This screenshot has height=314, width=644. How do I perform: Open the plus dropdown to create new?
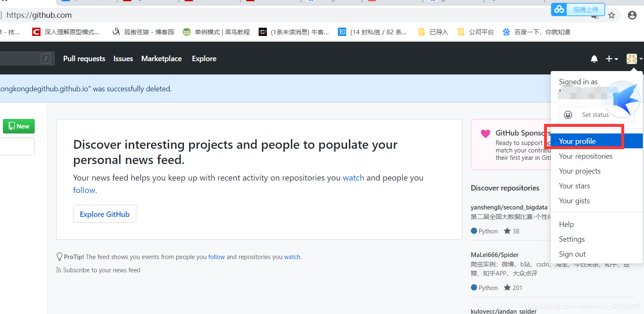[x=611, y=59]
